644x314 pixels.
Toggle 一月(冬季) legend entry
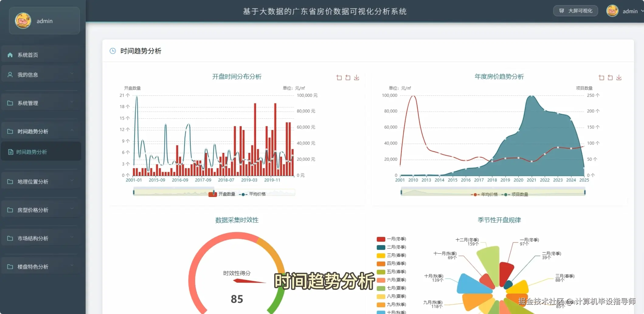click(391, 239)
